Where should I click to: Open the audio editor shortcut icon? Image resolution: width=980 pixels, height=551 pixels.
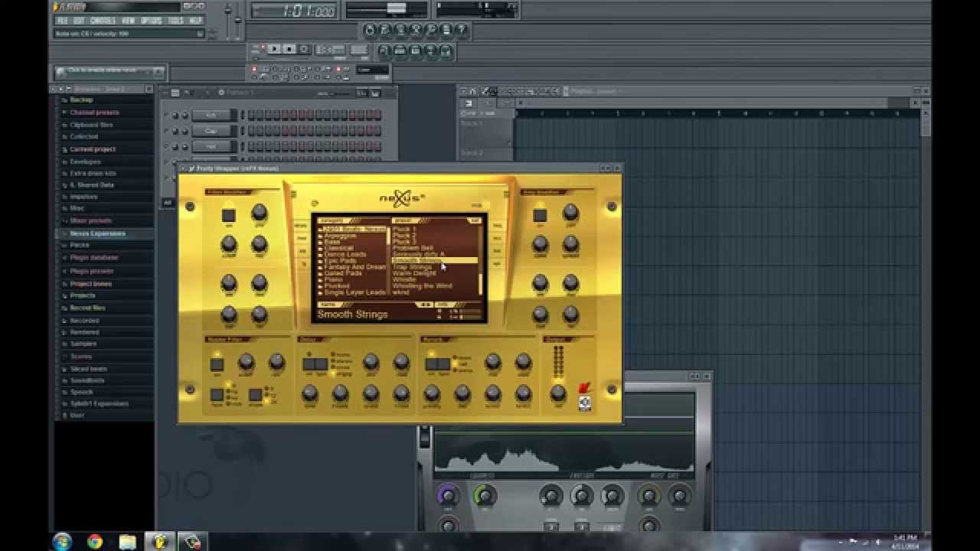[416, 30]
